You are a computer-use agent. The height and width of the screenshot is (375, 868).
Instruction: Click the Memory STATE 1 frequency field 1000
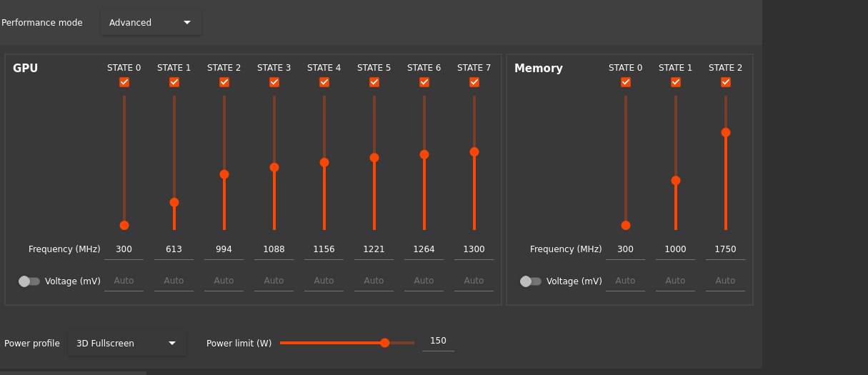click(676, 250)
